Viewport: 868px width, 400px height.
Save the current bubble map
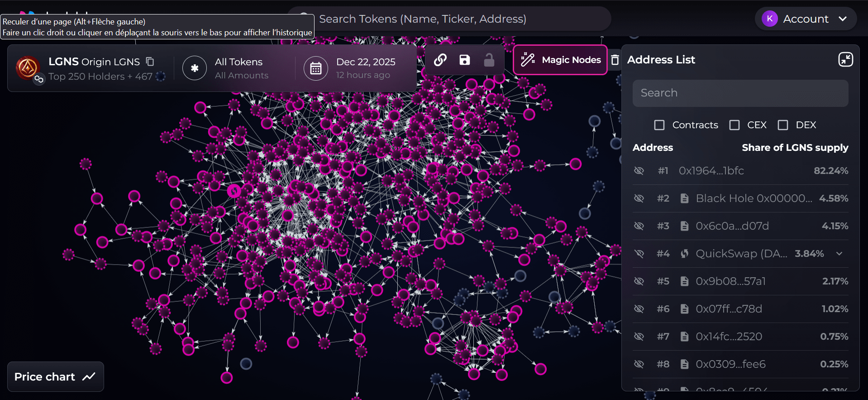[465, 60]
